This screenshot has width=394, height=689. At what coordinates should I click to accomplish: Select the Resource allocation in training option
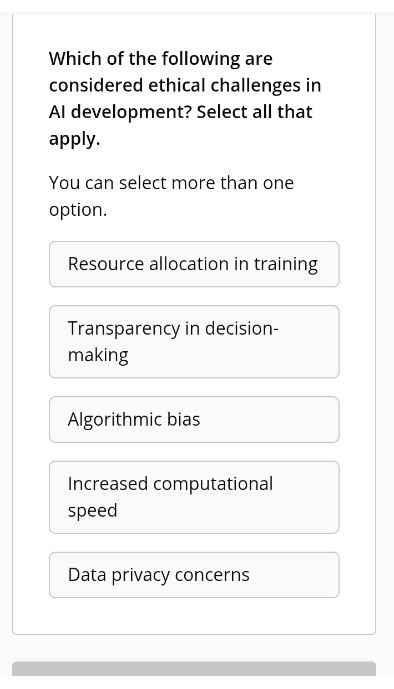[x=194, y=264]
